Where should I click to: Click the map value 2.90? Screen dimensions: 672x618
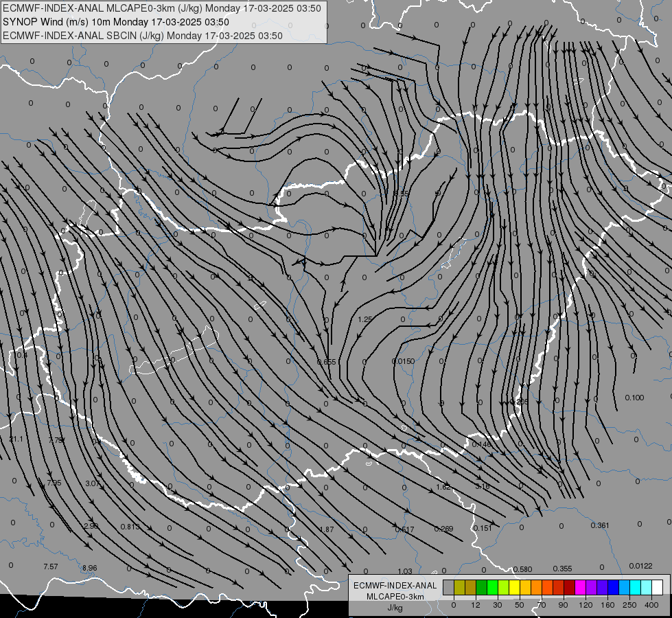(x=91, y=526)
